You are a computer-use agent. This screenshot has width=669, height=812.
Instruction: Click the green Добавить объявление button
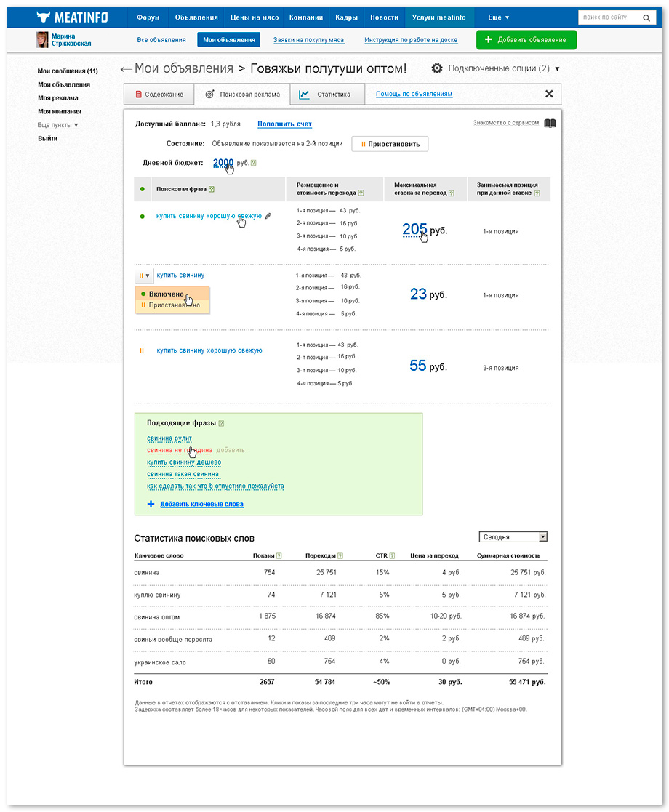click(x=526, y=40)
